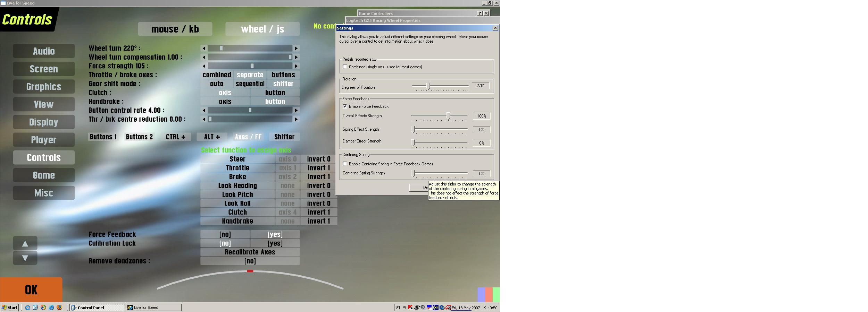Decrease Wheel turn compensation with left arrow

pos(204,57)
